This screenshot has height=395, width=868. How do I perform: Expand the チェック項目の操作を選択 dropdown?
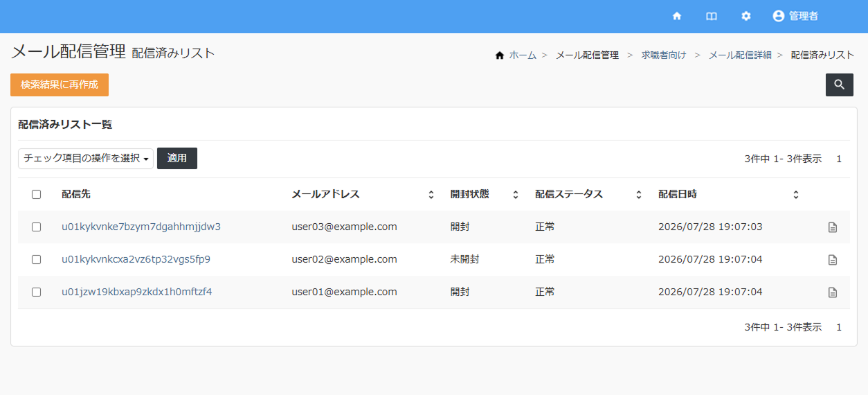[86, 158]
